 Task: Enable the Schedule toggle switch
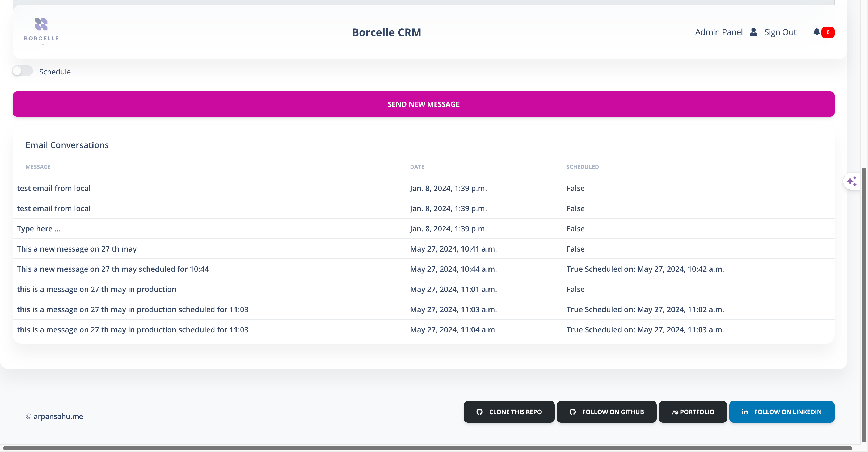[x=23, y=71]
